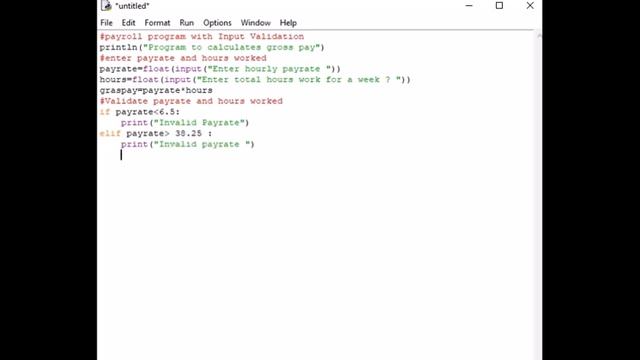Click the 'elif payrate> 38.25 :' line
640x360 pixels.
click(156, 133)
